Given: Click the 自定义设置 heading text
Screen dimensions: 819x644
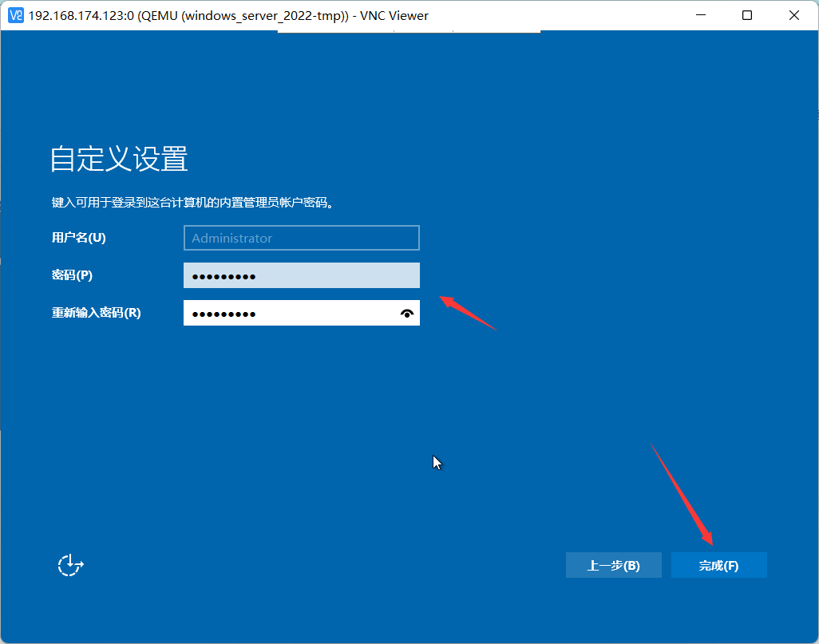Looking at the screenshot, I should pyautogui.click(x=119, y=158).
